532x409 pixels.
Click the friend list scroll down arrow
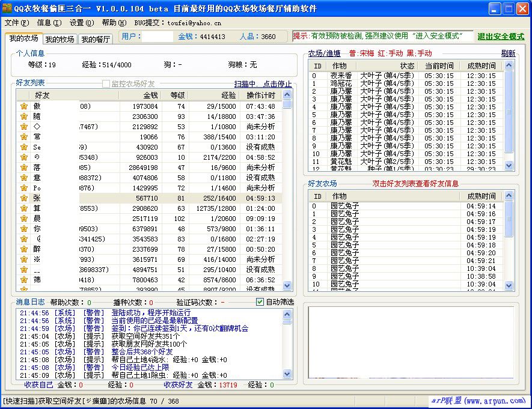(287, 286)
